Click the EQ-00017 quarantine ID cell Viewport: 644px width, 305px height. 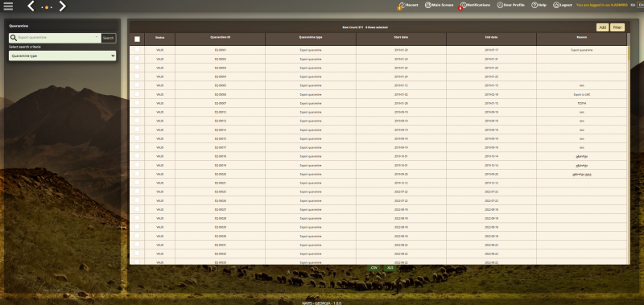tap(220, 147)
